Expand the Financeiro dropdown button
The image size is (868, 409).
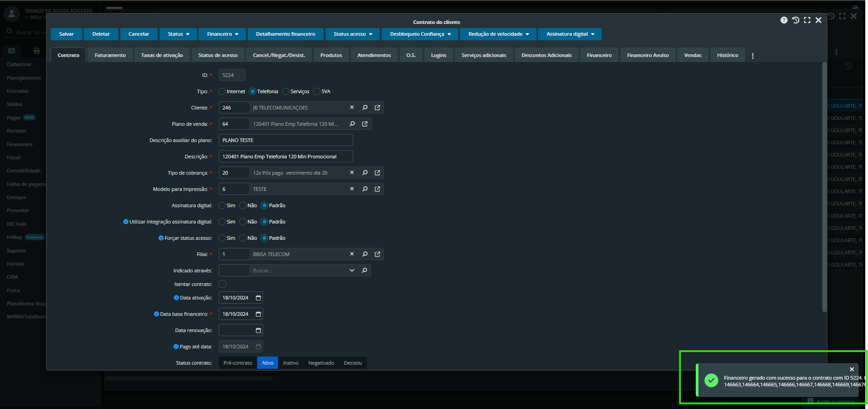point(222,34)
